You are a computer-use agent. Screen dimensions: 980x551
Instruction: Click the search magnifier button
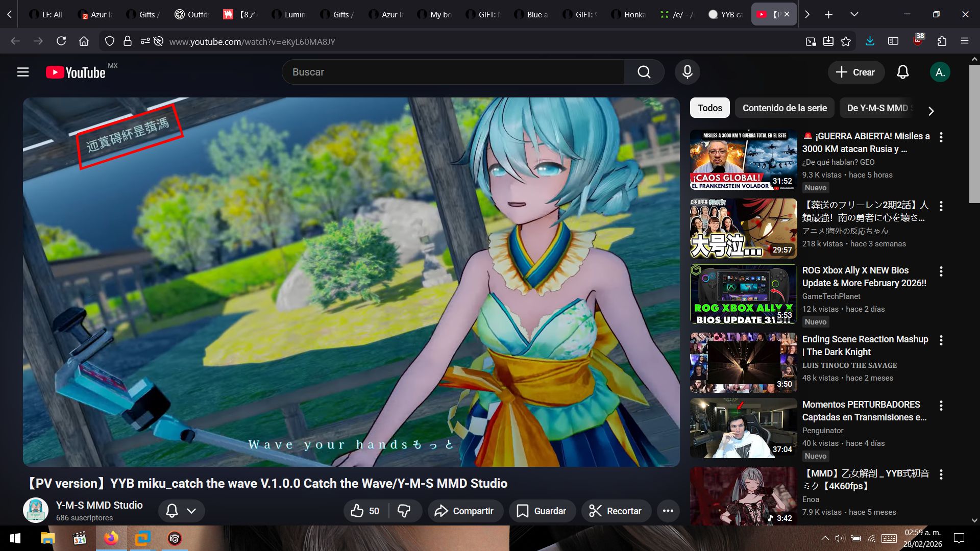644,72
